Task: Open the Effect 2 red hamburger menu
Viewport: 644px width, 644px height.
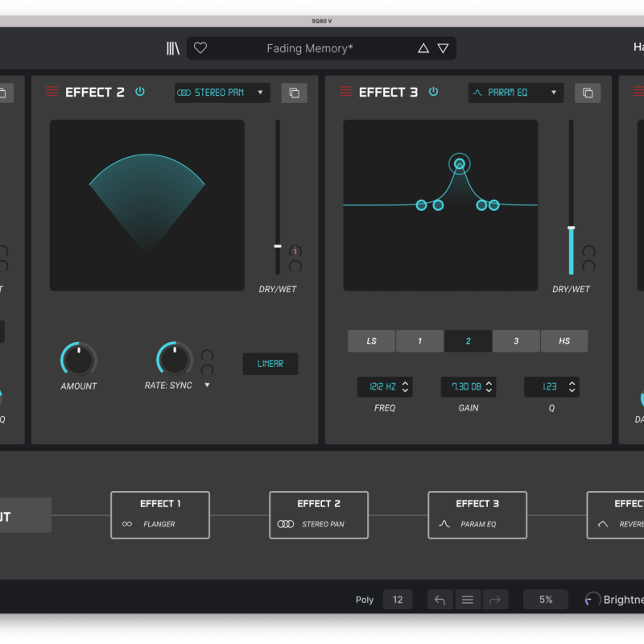Action: point(52,91)
